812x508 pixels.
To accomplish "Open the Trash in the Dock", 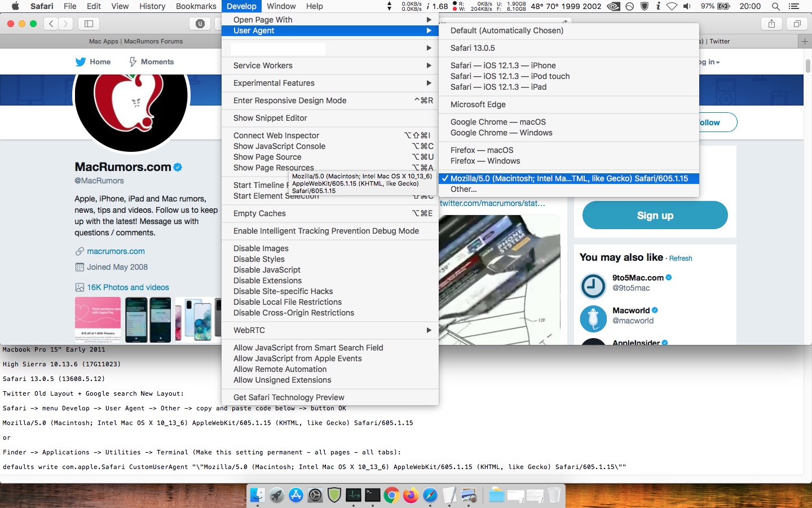I will coord(554,496).
